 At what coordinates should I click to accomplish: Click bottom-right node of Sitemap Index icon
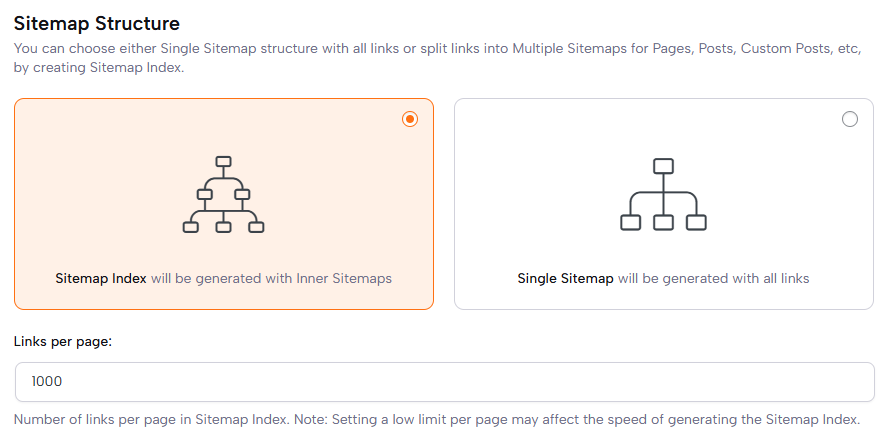[x=257, y=227]
